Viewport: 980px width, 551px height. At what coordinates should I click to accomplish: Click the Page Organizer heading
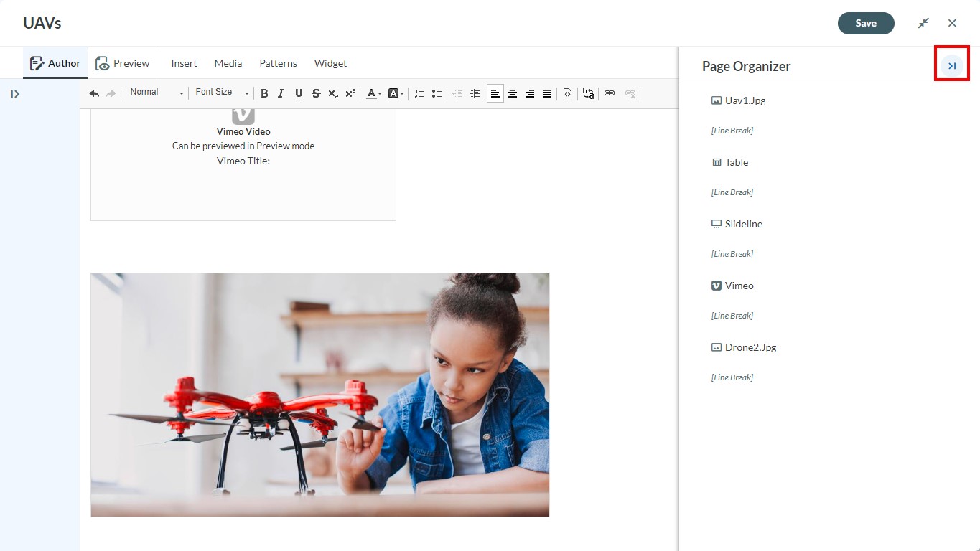tap(746, 66)
